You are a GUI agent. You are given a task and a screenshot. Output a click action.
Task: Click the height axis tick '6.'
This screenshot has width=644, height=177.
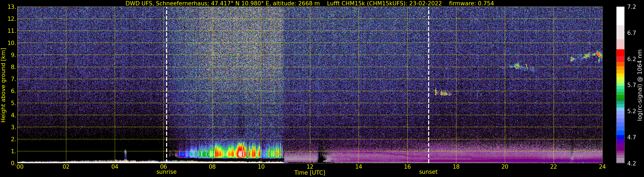point(13,91)
